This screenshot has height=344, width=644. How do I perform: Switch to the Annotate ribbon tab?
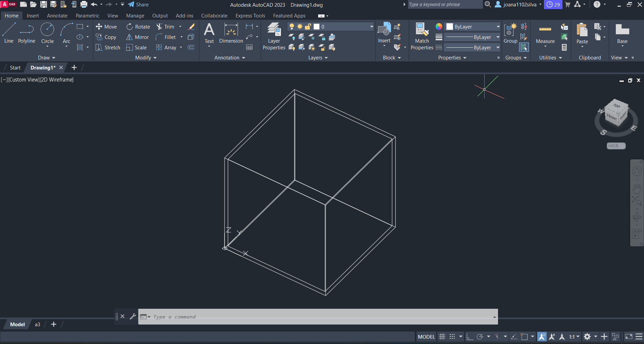point(57,16)
